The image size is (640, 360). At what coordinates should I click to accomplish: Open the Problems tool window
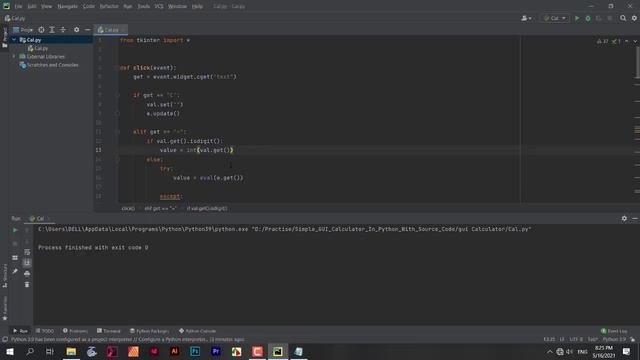[x=76, y=331]
